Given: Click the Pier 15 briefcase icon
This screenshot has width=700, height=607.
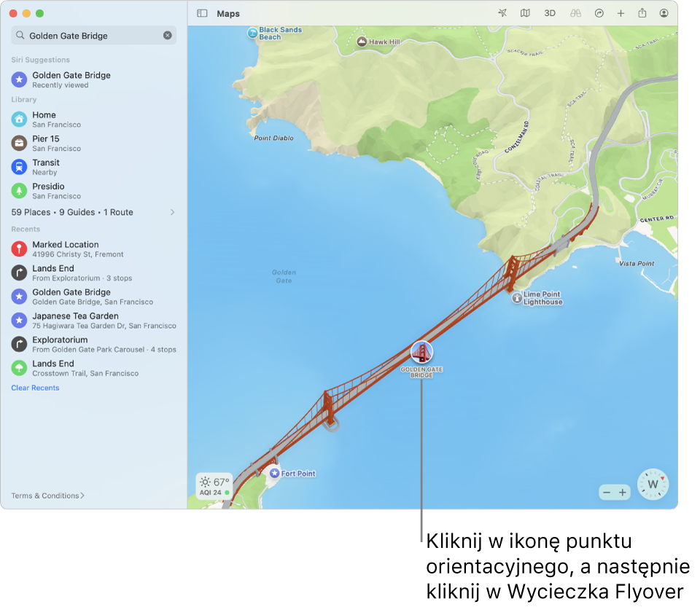Looking at the screenshot, I should tap(19, 143).
